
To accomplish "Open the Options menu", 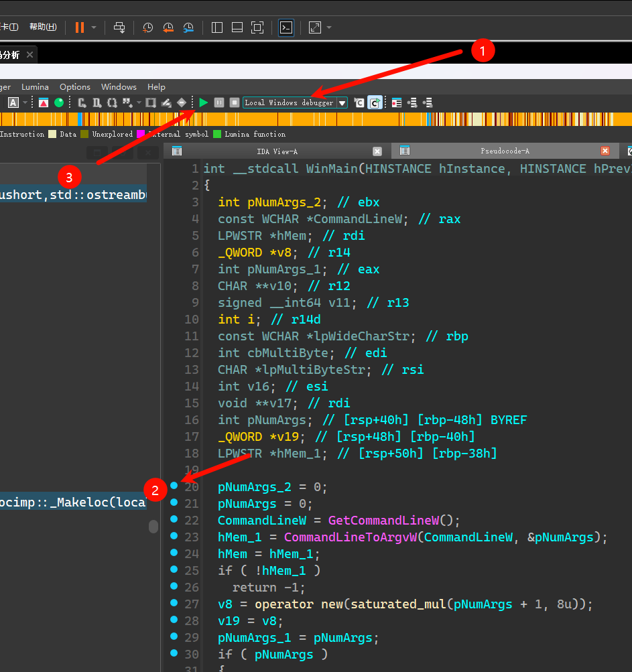I will pyautogui.click(x=74, y=86).
